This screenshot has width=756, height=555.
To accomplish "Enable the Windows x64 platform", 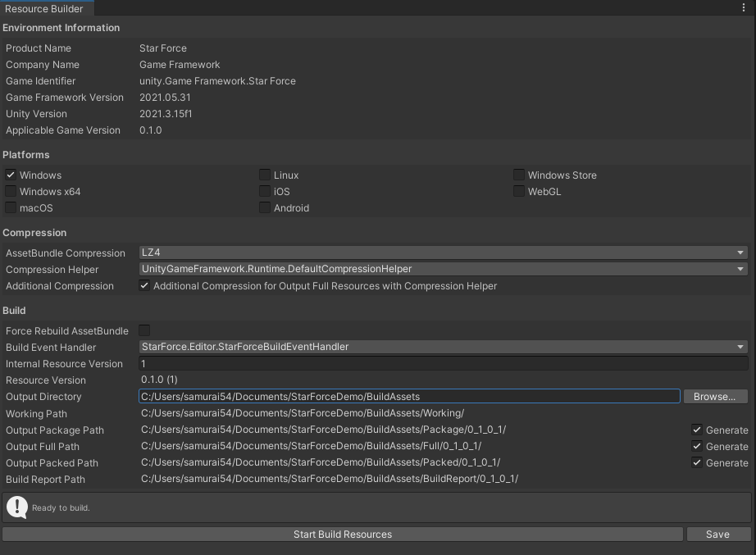I will 11,191.
